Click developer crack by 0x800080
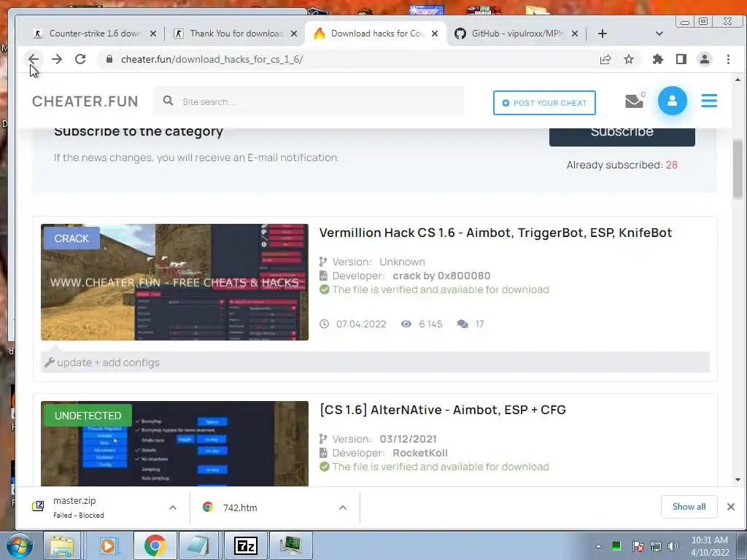The image size is (747, 560). point(441,276)
